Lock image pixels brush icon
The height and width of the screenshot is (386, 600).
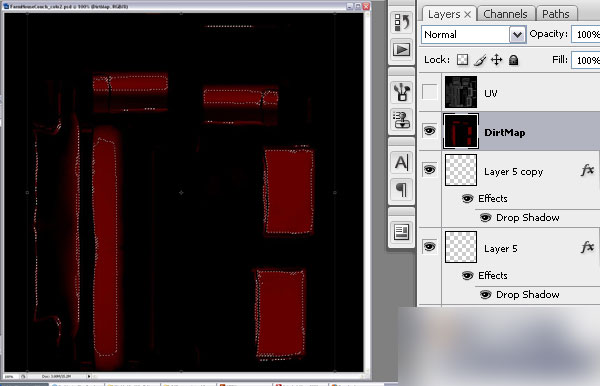click(x=480, y=60)
